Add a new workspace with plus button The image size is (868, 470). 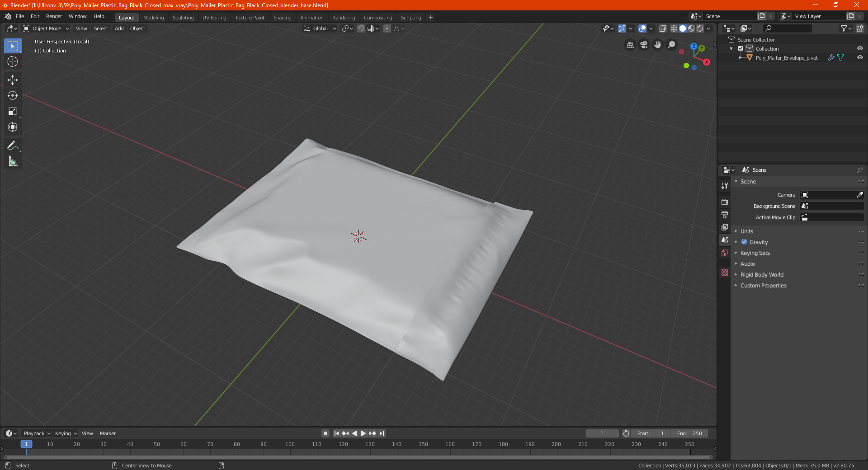click(x=430, y=18)
